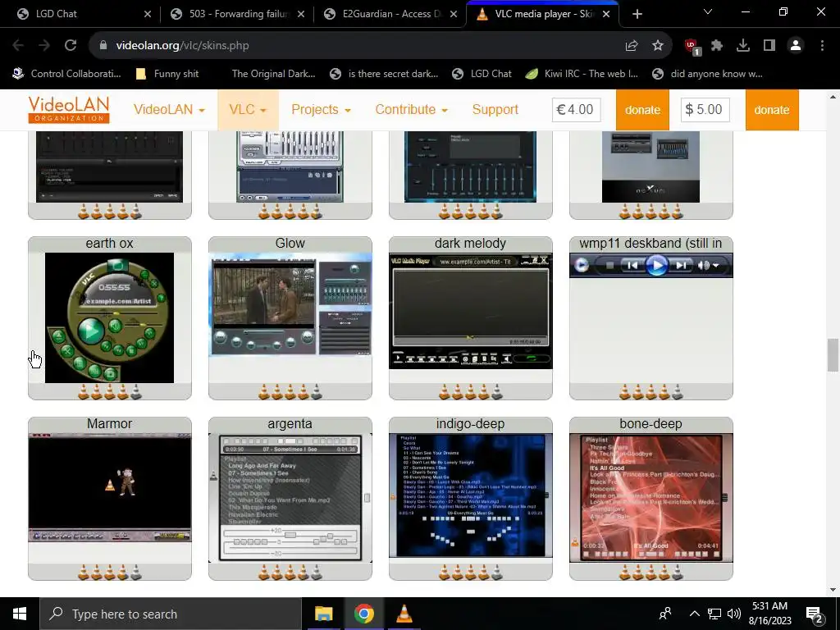Image resolution: width=840 pixels, height=630 pixels.
Task: Share this page icon in address bar
Action: pos(632,46)
